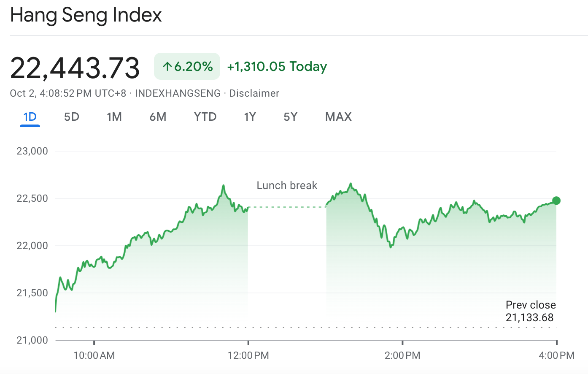Click the 12:00 PM axis label
Image resolution: width=588 pixels, height=374 pixels.
tap(248, 355)
